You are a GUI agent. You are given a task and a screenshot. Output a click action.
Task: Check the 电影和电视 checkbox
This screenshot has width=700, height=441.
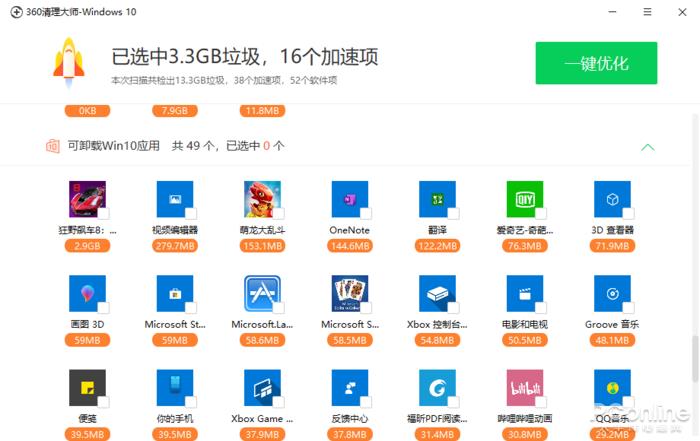pos(541,308)
